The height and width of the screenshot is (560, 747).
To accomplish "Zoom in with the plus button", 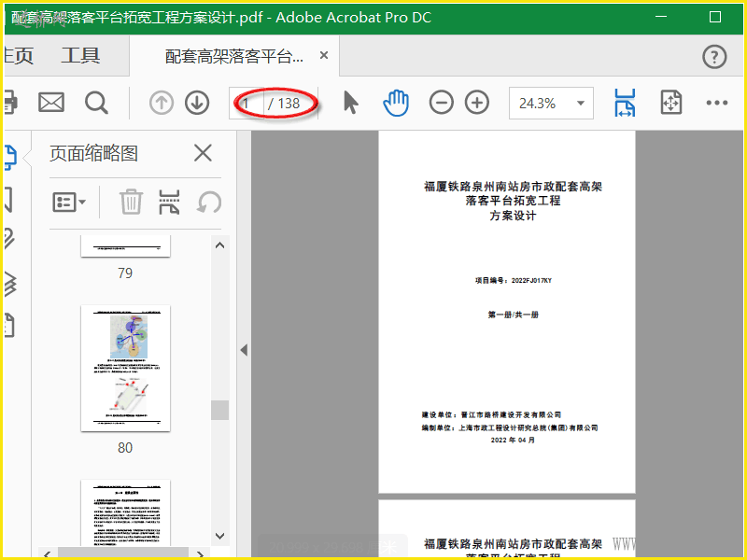I will (477, 103).
